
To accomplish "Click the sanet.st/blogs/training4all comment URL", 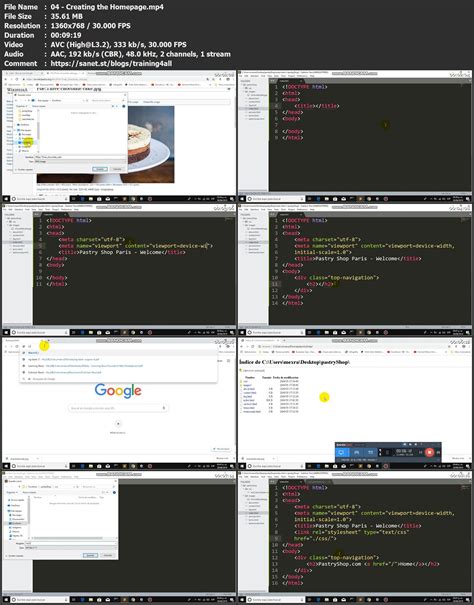I will pos(111,64).
